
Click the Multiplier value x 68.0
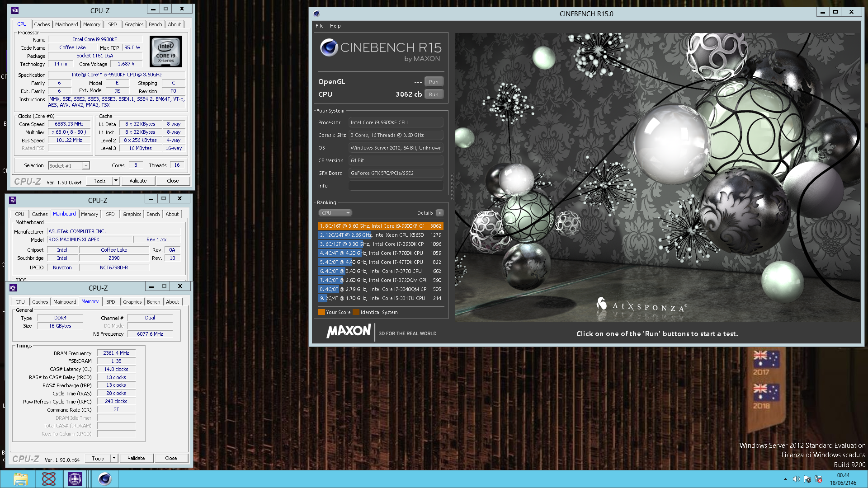[x=69, y=132]
